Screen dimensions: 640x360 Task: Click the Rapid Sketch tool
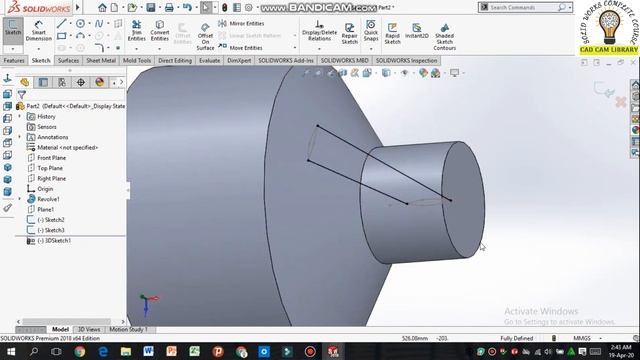click(x=392, y=33)
